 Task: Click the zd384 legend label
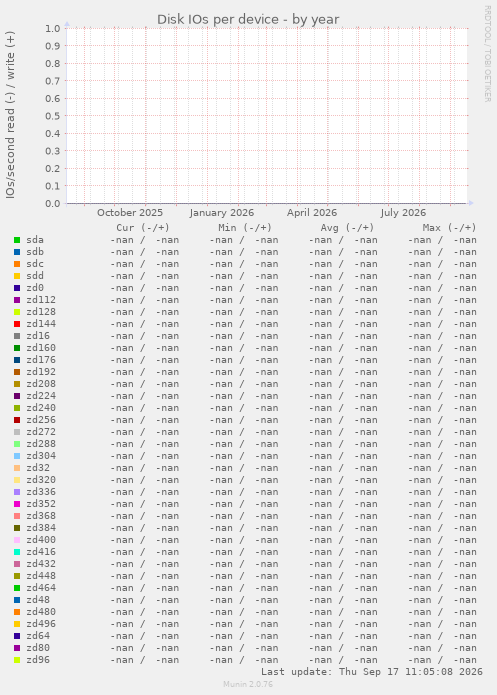point(41,528)
